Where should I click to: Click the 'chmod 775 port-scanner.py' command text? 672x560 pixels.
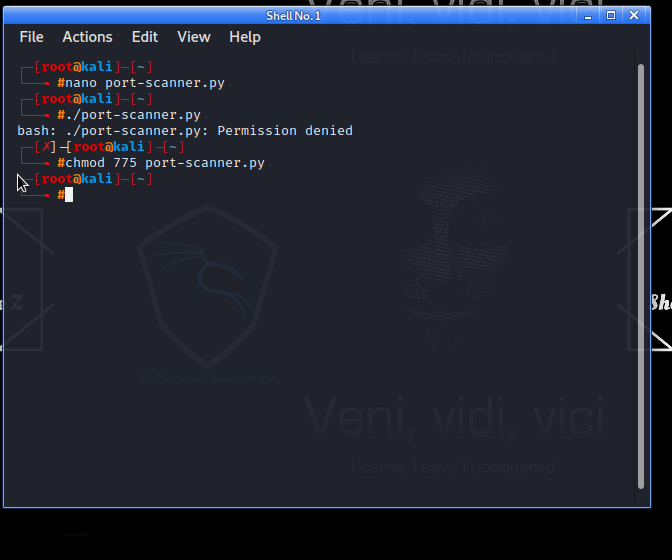point(165,163)
